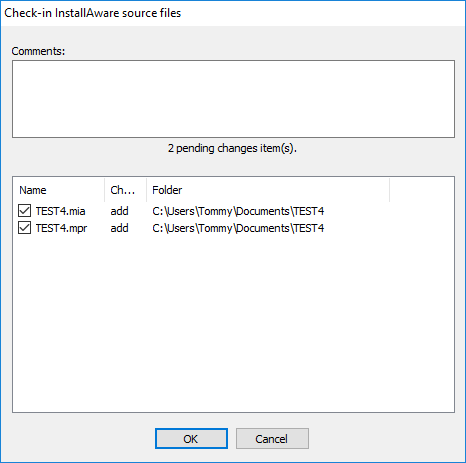
Task: Click the blank header right of Folder
Action: tap(422, 190)
